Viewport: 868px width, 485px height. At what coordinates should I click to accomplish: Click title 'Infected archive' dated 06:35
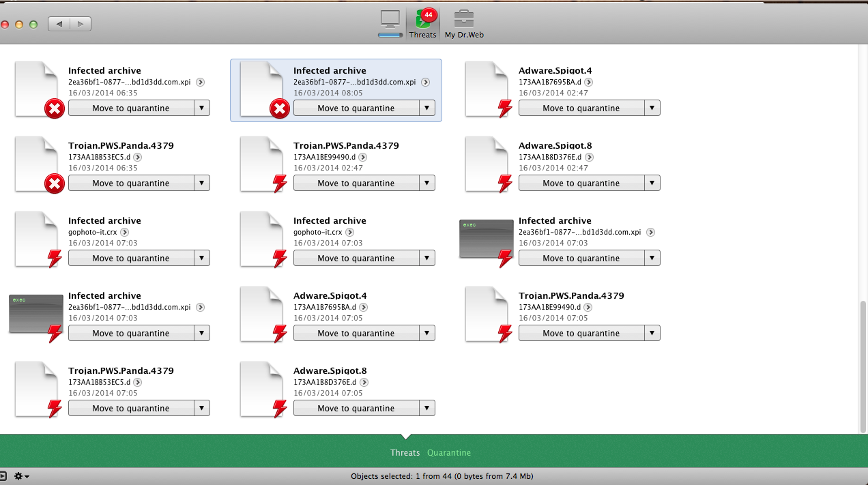click(x=104, y=70)
